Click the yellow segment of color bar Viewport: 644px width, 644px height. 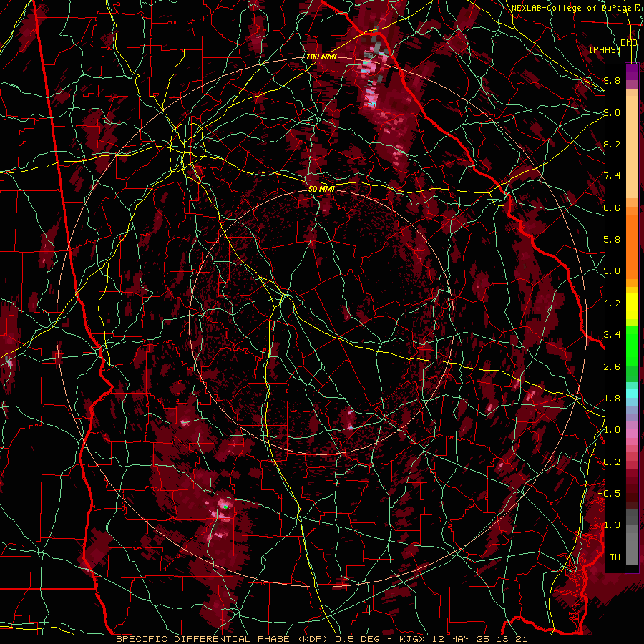click(x=632, y=306)
